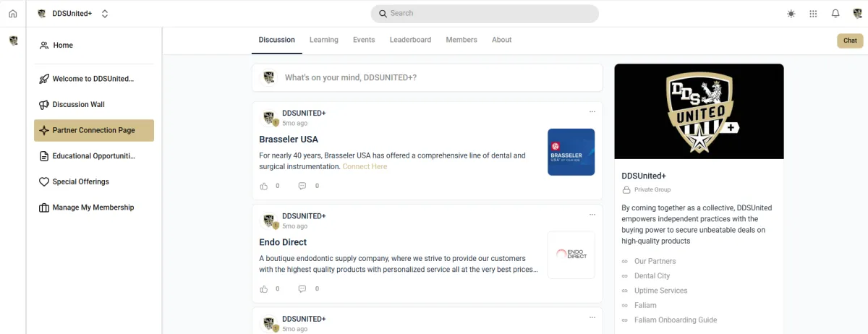View the Brasseler USA thumbnail image

click(571, 152)
